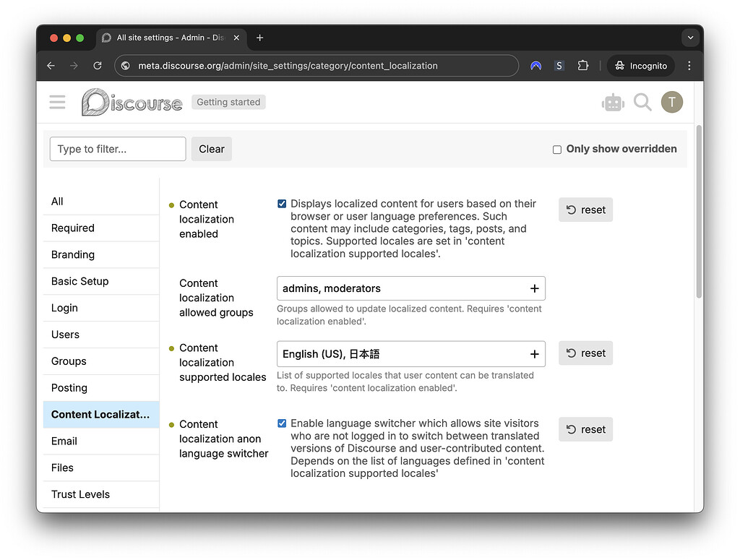Focus the Type to filter input
The width and height of the screenshot is (740, 560).
tap(118, 149)
